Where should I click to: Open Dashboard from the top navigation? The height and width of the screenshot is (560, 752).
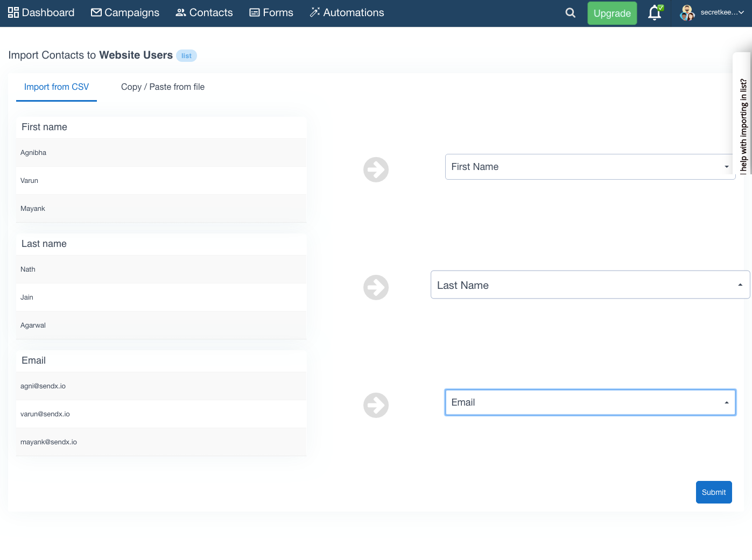coord(41,13)
